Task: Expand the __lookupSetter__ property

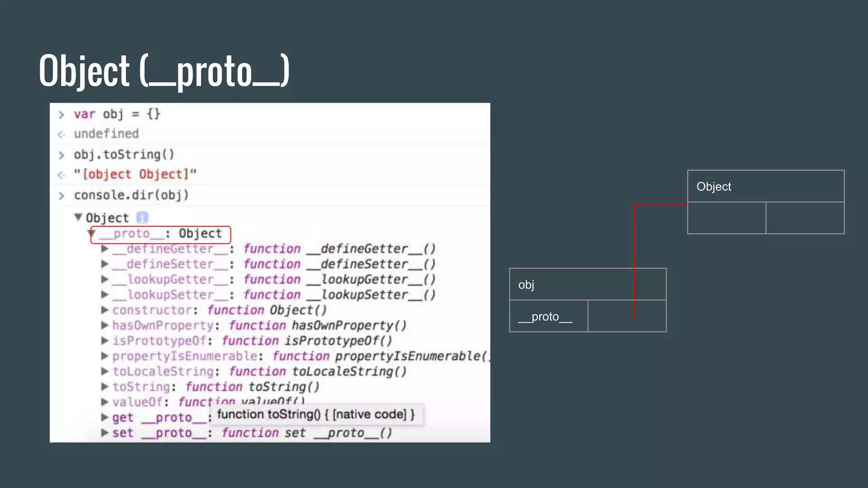Action: [x=105, y=294]
